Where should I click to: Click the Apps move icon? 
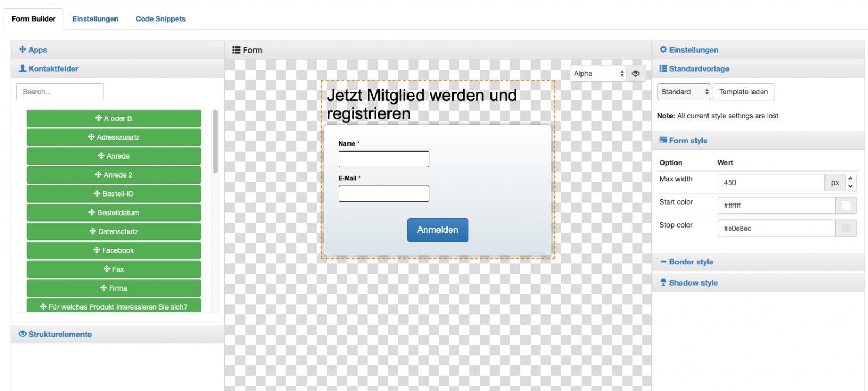(x=22, y=49)
